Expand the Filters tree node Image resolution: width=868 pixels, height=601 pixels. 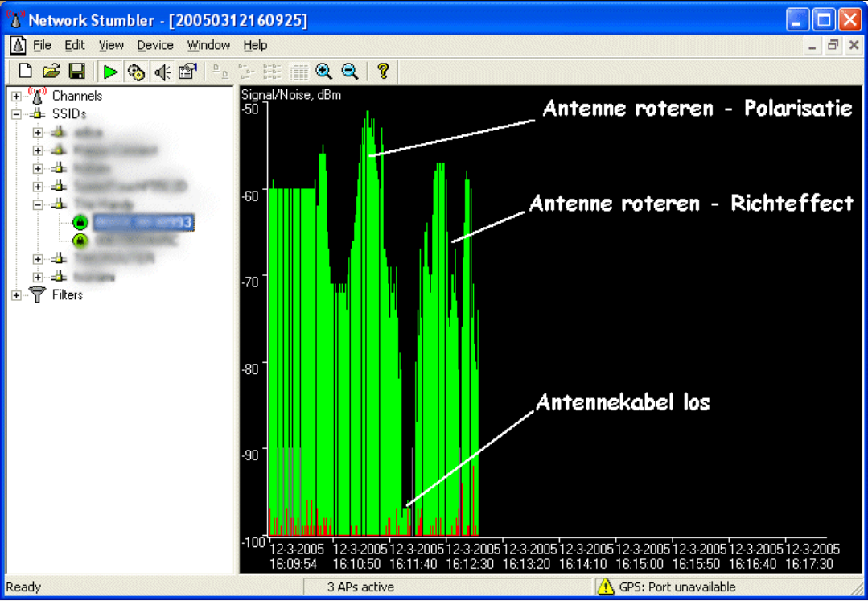tap(17, 295)
